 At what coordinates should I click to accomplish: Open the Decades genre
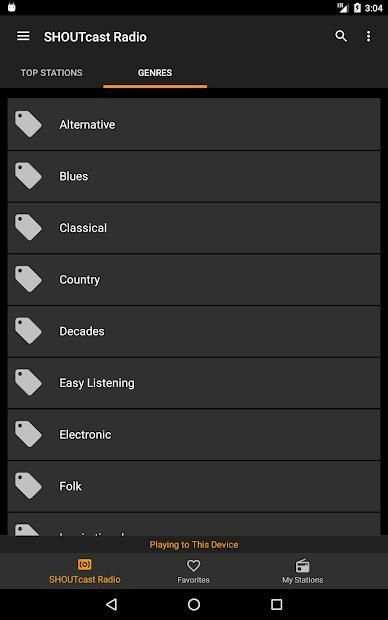[194, 331]
